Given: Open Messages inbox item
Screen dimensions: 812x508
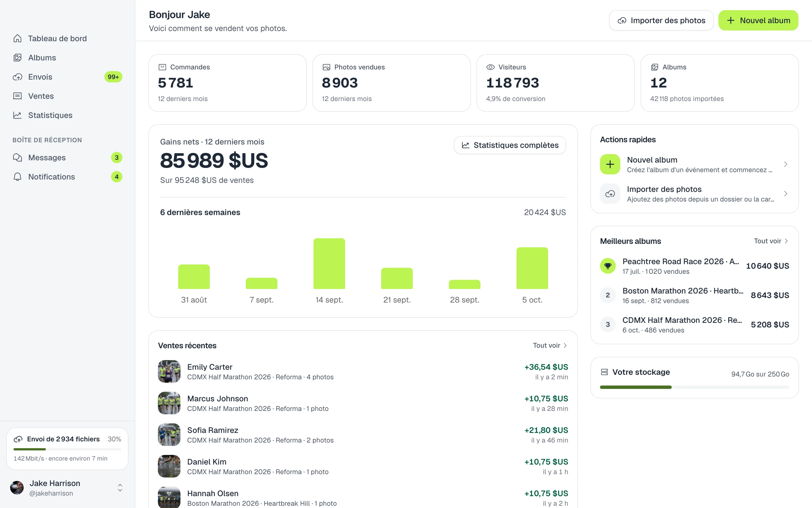Looking at the screenshot, I should coord(67,157).
